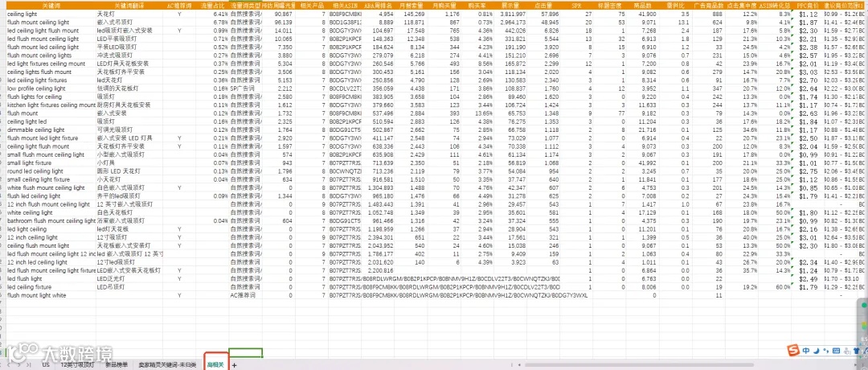This screenshot has height=370, width=868.
Task: Select the active empty cell below the data
Action: pyautogui.click(x=245, y=352)
